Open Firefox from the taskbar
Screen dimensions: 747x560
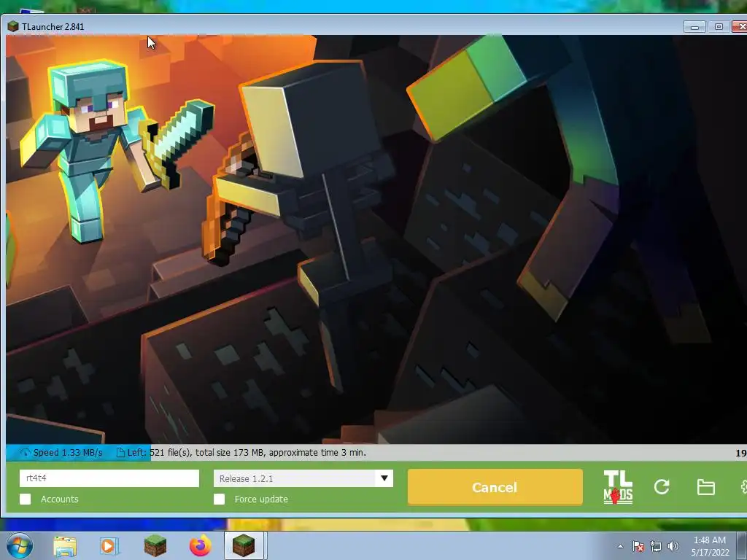pyautogui.click(x=200, y=545)
